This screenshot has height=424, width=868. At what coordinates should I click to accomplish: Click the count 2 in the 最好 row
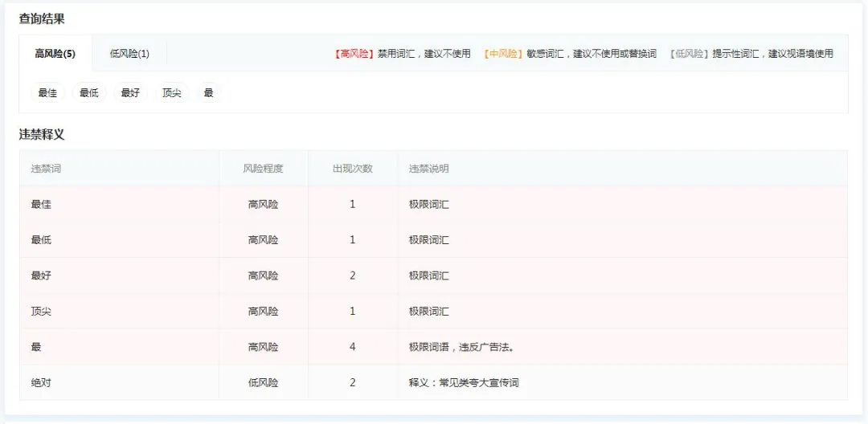(x=353, y=275)
